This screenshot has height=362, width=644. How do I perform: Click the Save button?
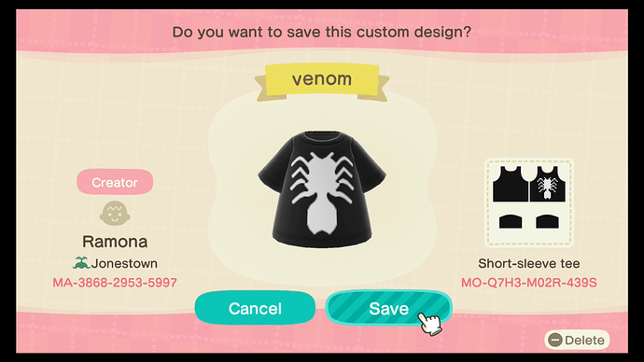pos(388,308)
